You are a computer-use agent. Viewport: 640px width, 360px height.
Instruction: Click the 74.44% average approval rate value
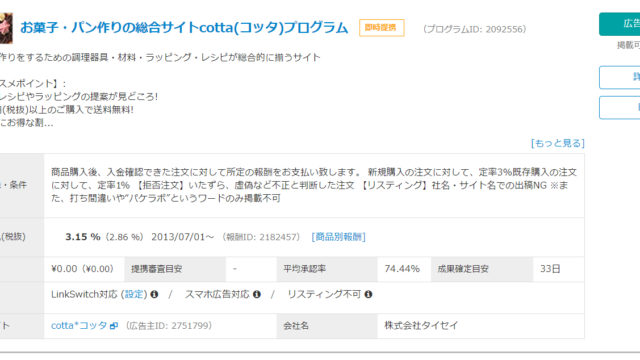tap(402, 269)
